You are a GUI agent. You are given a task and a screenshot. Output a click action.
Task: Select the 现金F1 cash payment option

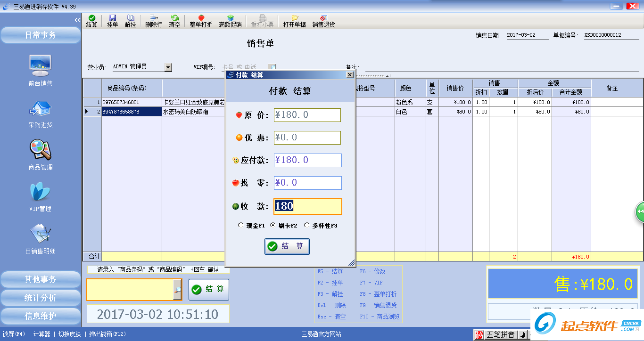coord(241,226)
